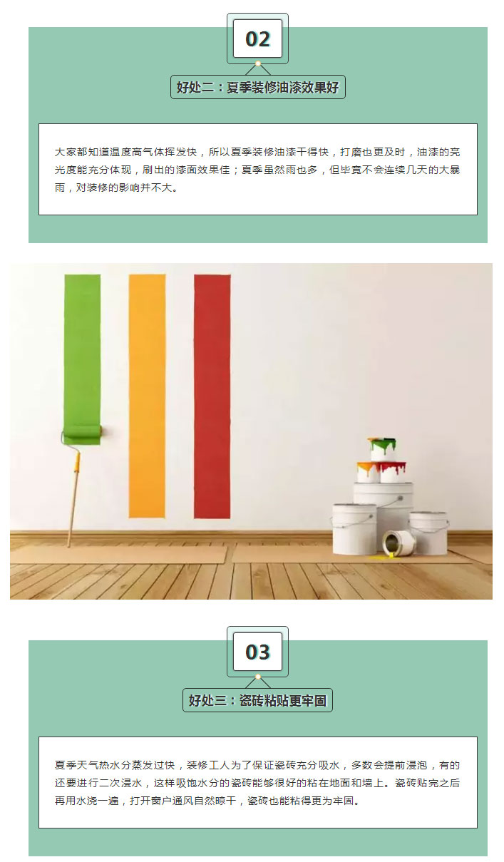Click the orange dripping paint can
504x862 pixels.
click(368, 472)
